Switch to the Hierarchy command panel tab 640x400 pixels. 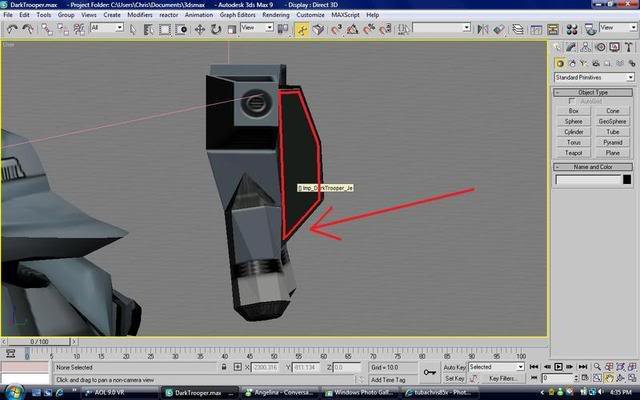[x=586, y=47]
